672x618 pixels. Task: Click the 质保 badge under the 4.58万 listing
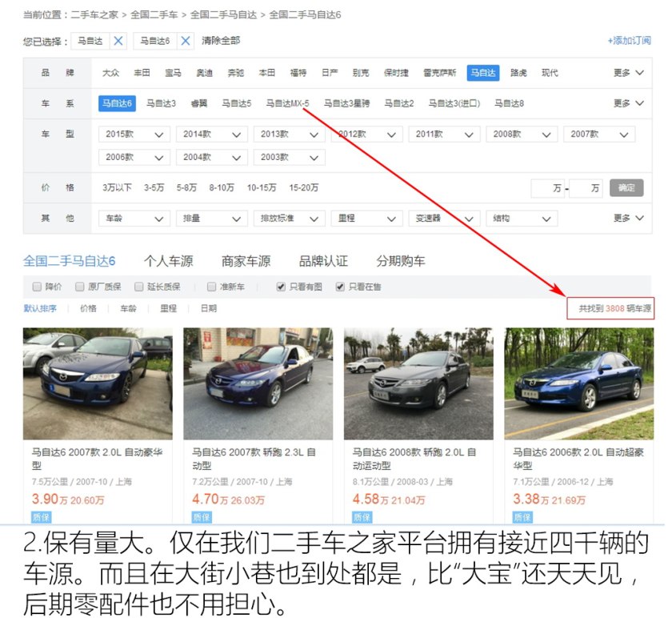click(362, 517)
